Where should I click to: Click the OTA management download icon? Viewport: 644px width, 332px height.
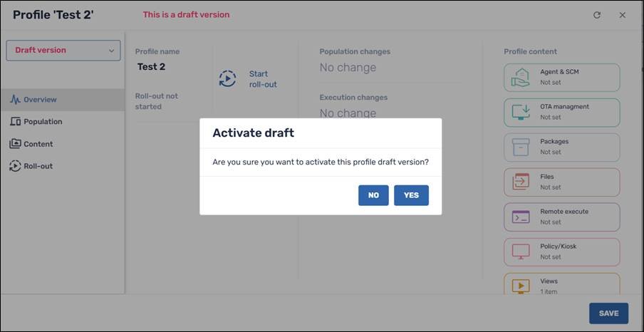(521, 113)
